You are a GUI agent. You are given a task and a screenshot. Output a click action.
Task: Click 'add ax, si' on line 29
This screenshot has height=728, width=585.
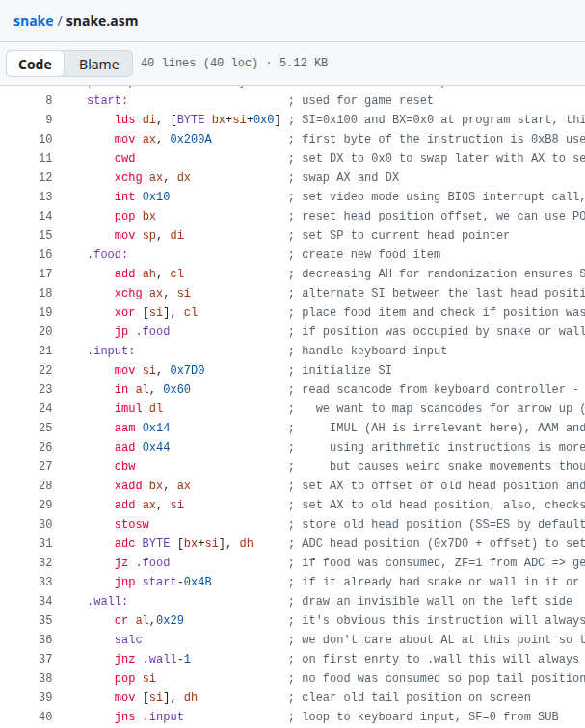[149, 505]
